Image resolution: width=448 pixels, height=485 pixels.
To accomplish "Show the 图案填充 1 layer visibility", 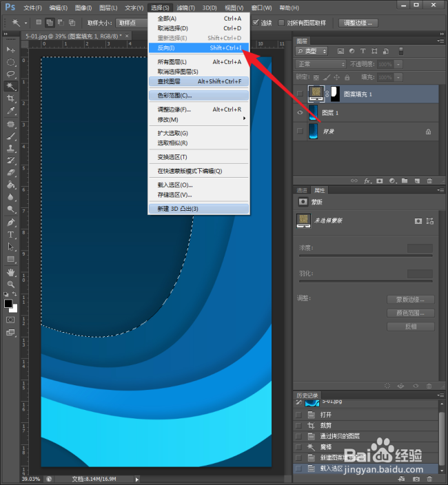I will click(300, 94).
